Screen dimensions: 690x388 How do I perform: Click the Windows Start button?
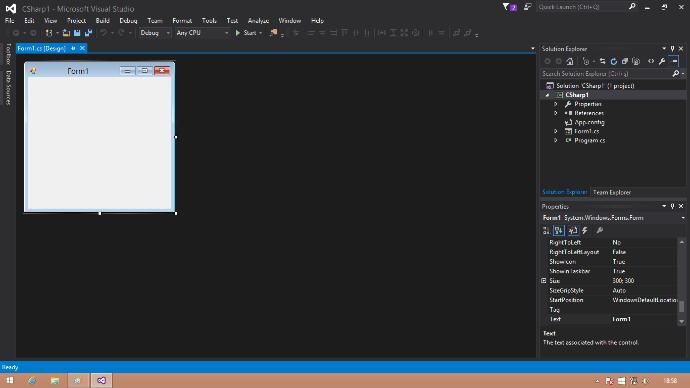pos(10,381)
